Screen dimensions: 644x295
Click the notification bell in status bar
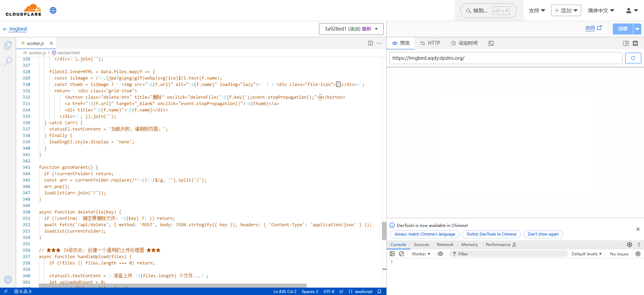[x=379, y=292]
